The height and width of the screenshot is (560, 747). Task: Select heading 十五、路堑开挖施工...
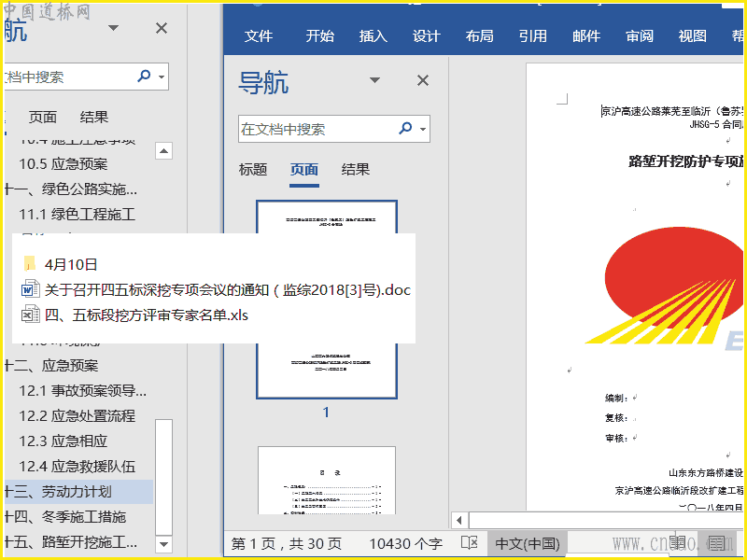click(71, 542)
